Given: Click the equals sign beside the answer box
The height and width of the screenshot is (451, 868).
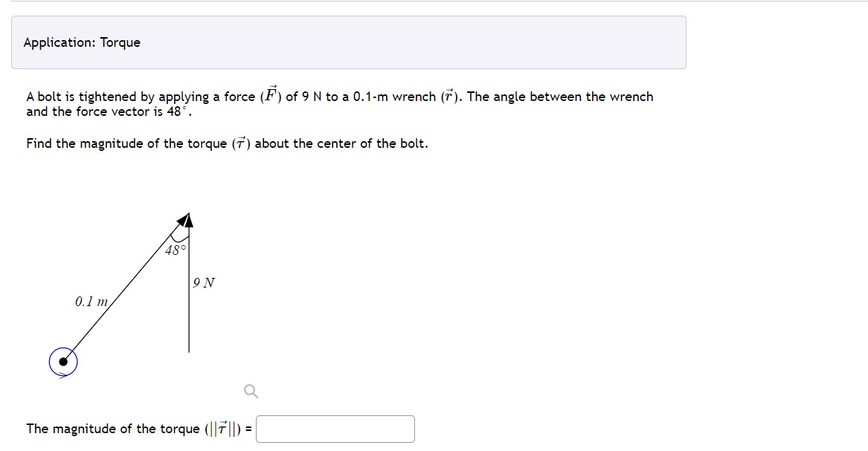Looking at the screenshot, I should pyautogui.click(x=251, y=429).
